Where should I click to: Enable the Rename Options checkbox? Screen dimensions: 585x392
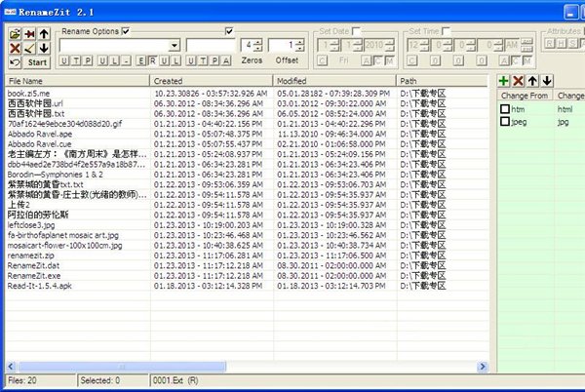click(126, 31)
